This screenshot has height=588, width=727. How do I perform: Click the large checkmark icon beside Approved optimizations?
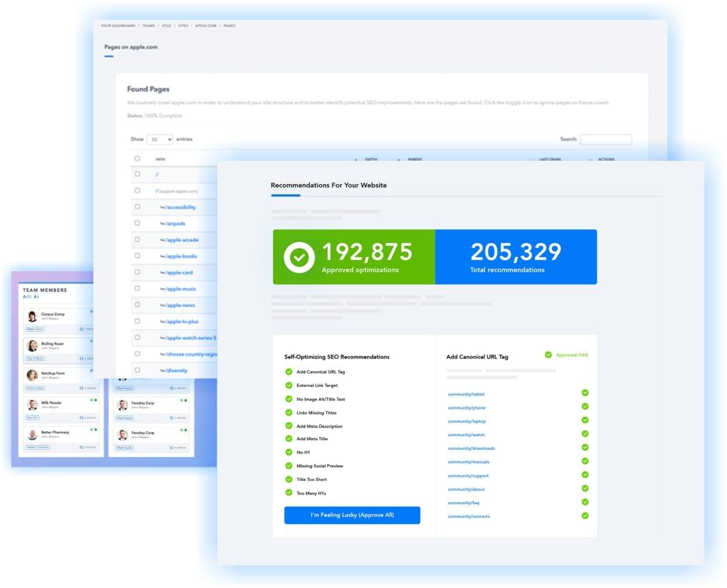[x=298, y=258]
